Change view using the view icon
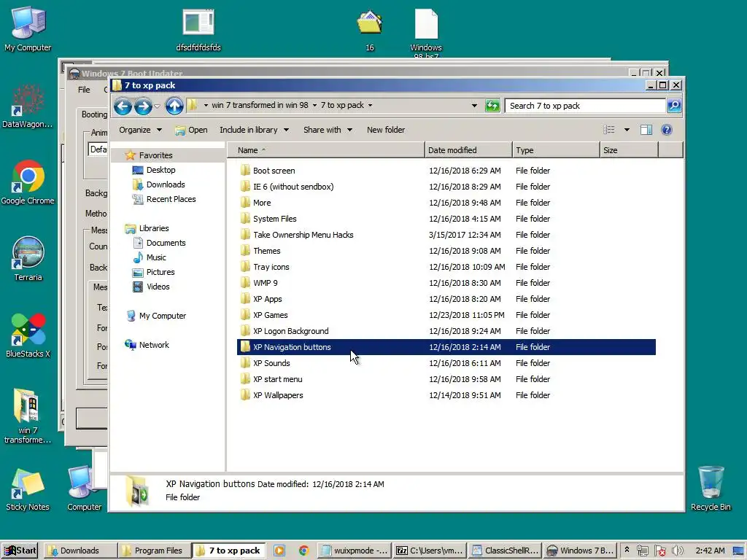 pos(609,130)
